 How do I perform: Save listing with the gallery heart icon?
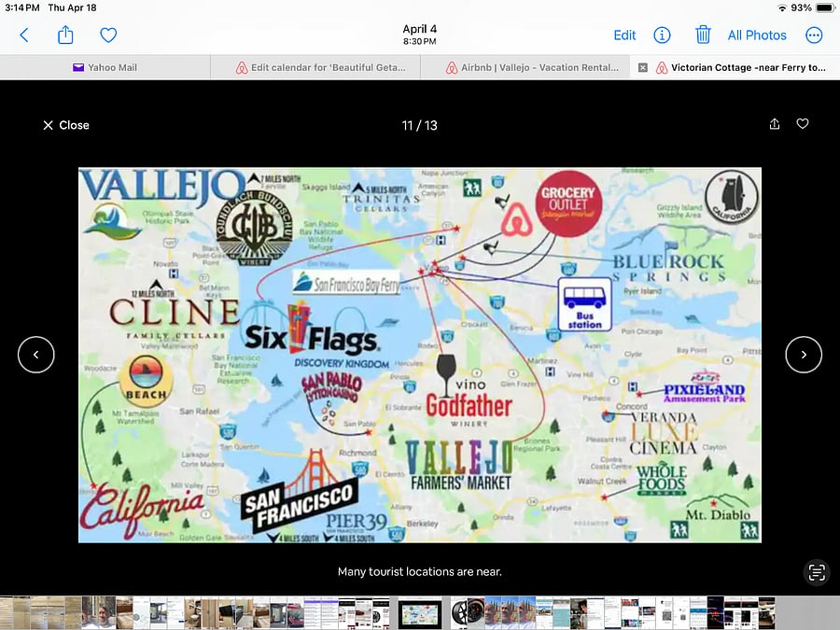803,124
